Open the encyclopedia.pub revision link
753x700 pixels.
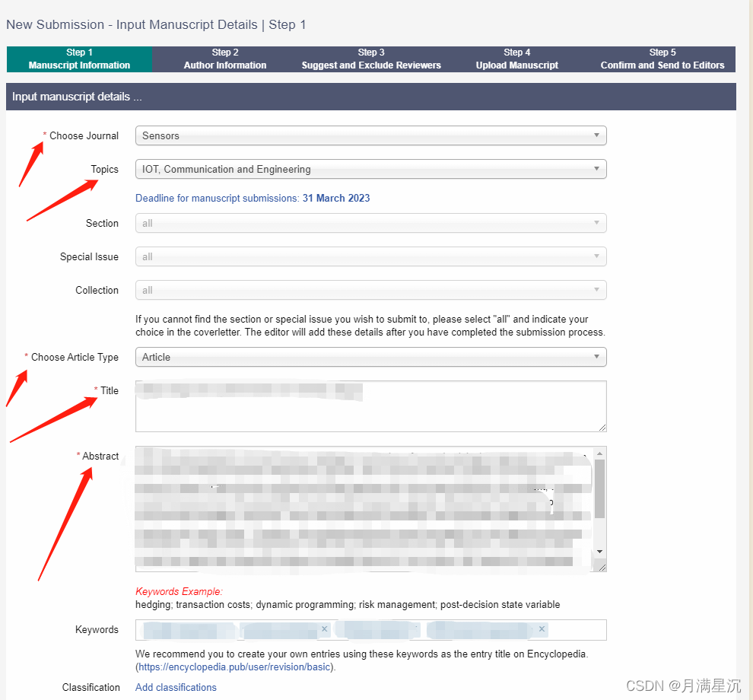coord(234,667)
